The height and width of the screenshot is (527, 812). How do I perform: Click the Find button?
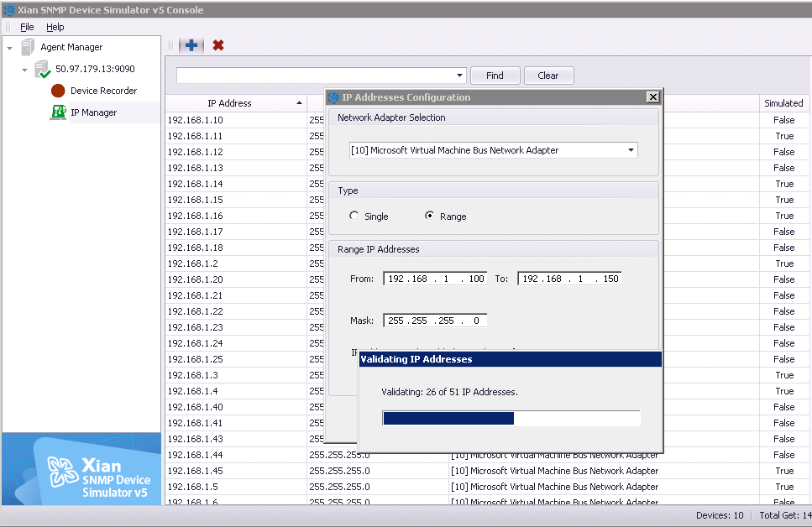tap(495, 76)
